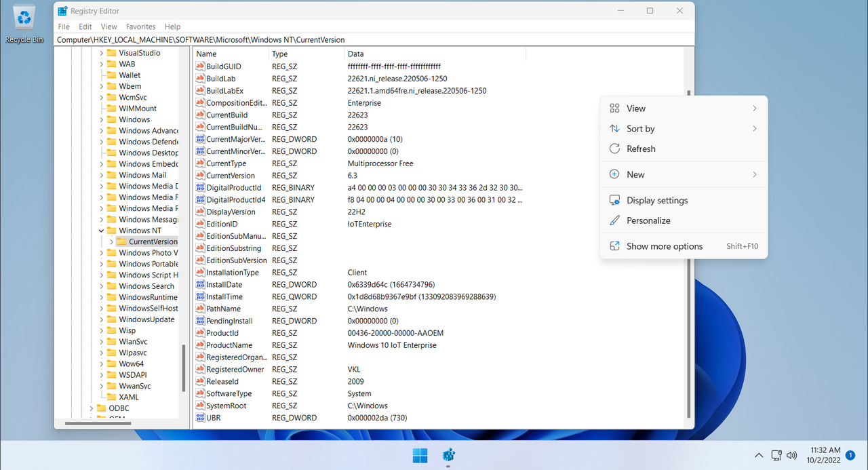Click the Registry Editor taskbar icon
This screenshot has height=470, width=868.
click(448, 455)
